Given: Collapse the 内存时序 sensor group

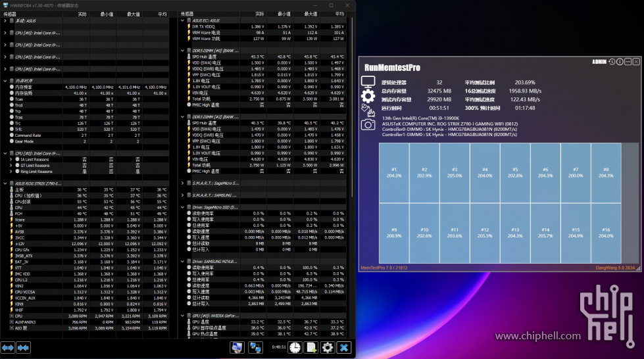Looking at the screenshot, I should point(5,81).
